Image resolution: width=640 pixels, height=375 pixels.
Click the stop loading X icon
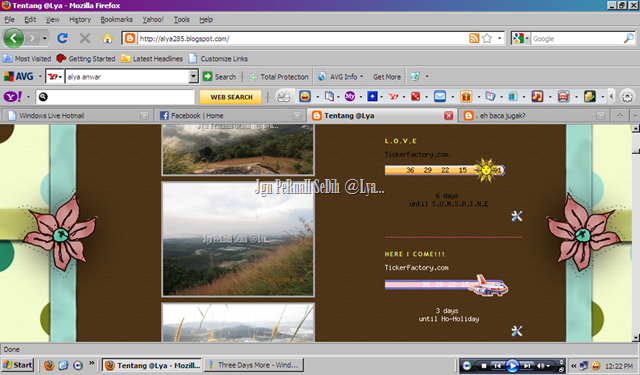85,38
